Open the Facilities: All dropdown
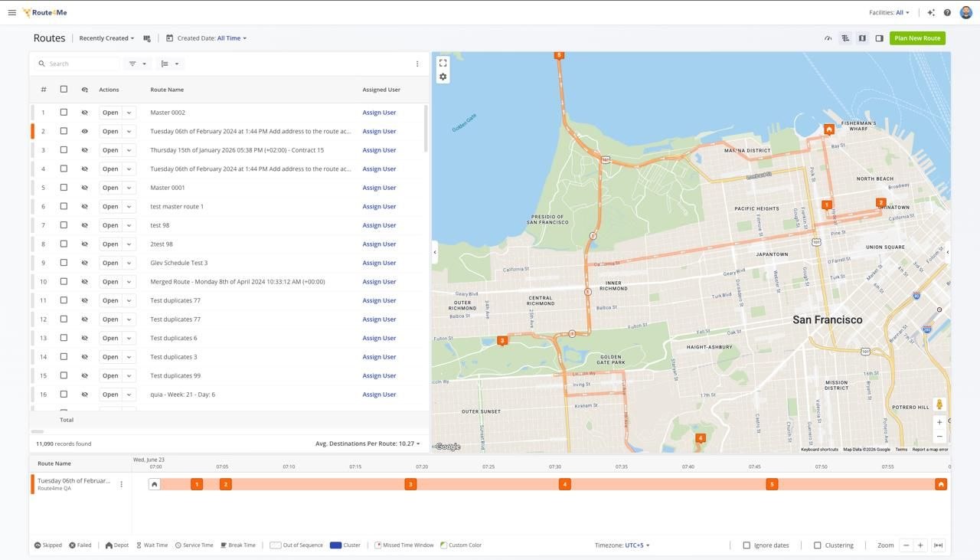Viewport: 980px width, 560px height. coord(890,12)
